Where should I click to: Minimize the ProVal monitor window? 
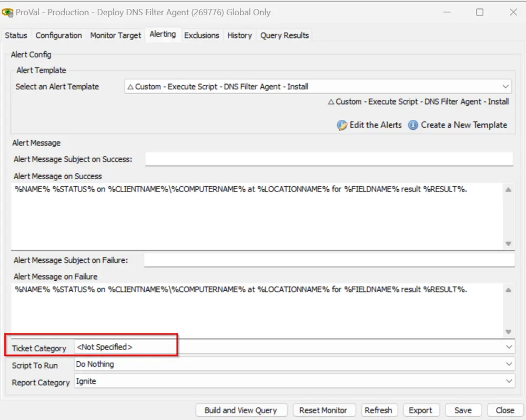(x=447, y=13)
